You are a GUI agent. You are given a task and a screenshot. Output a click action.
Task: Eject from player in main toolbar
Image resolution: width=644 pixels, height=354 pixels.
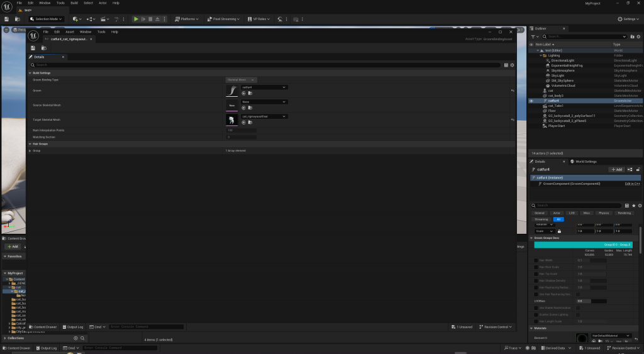point(157,19)
